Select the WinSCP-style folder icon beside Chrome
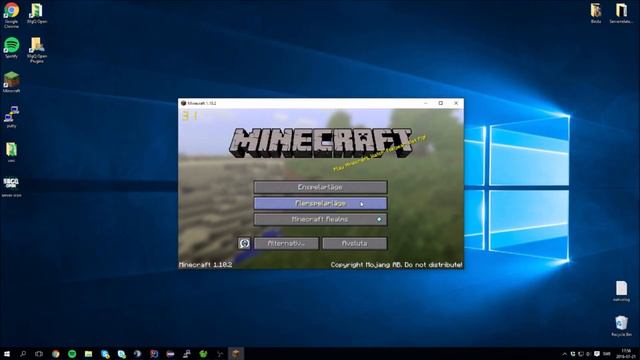Screen dimensions: 640x360 click(x=37, y=13)
